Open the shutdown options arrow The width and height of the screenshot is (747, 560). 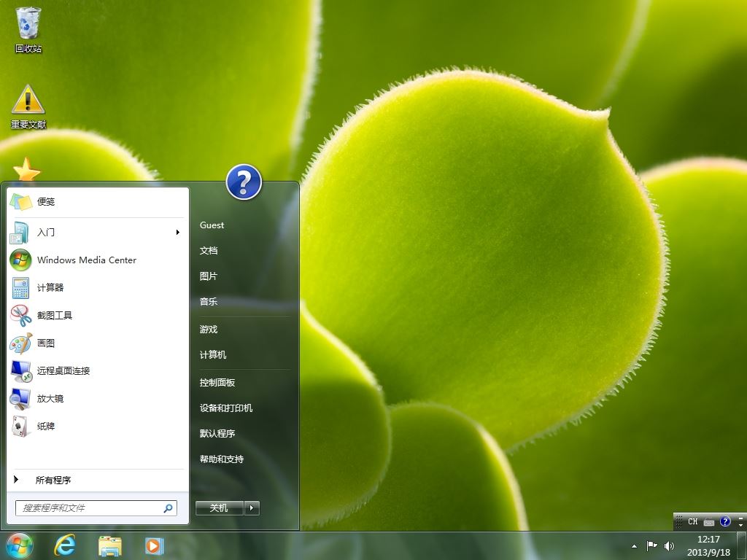coord(252,508)
